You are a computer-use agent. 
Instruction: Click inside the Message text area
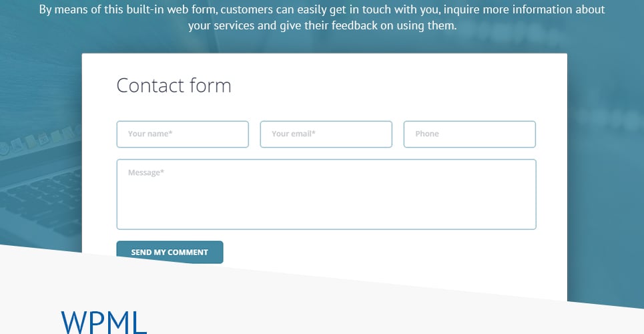coord(326,194)
